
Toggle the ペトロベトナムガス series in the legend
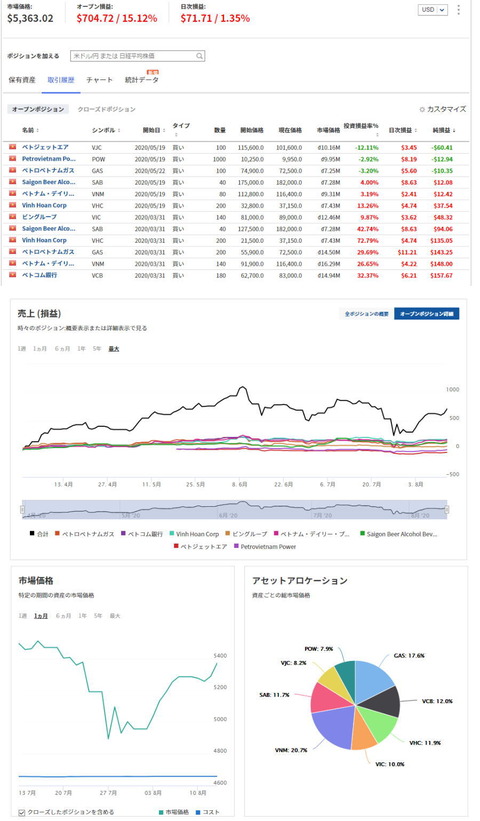click(85, 534)
